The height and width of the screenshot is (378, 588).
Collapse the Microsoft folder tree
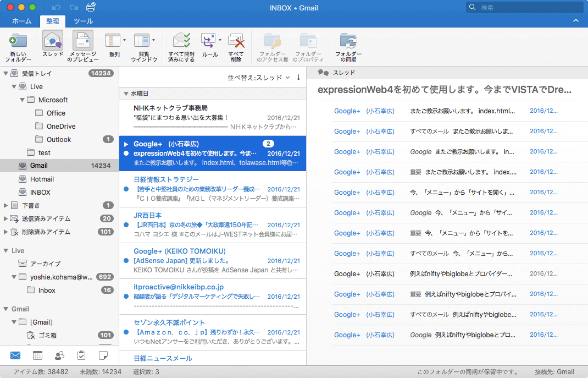(22, 100)
